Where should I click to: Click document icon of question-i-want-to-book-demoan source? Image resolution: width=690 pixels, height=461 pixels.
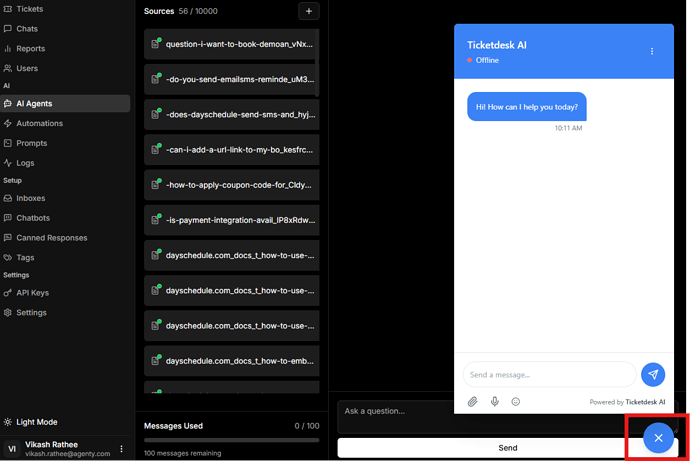(x=156, y=44)
